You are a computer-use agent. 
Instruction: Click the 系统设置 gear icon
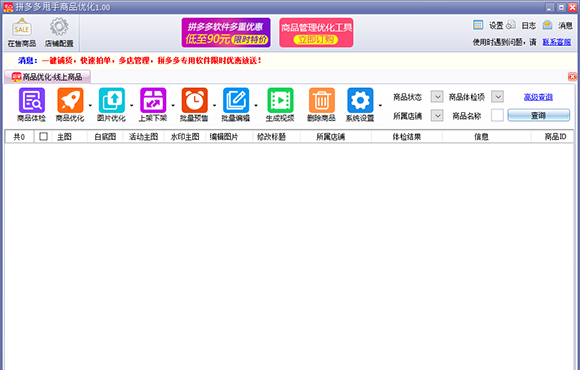pyautogui.click(x=360, y=105)
